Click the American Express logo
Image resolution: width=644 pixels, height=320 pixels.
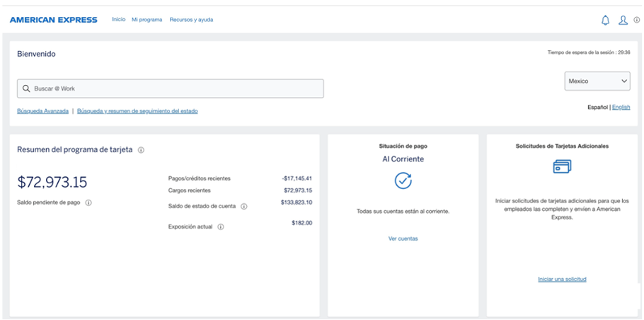coord(54,20)
